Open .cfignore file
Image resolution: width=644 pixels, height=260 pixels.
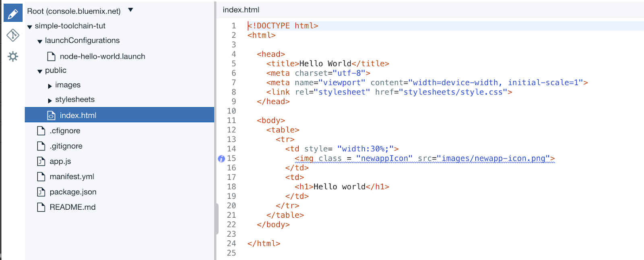pyautogui.click(x=65, y=131)
